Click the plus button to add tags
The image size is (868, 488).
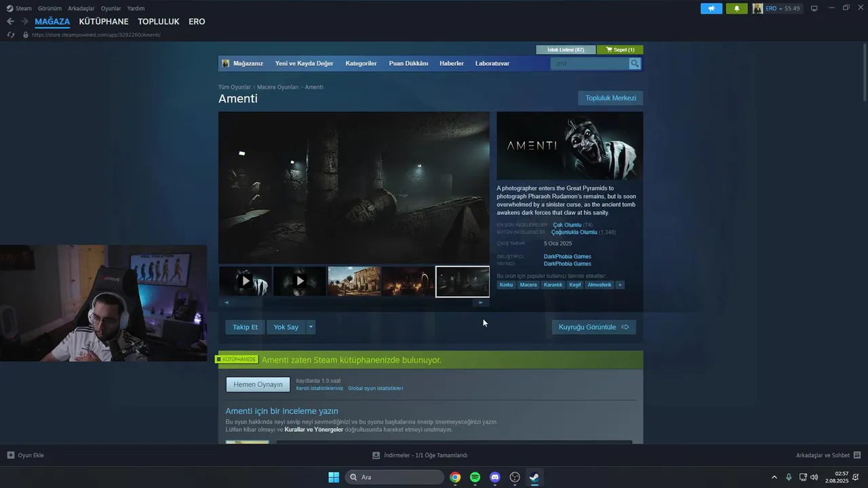620,285
